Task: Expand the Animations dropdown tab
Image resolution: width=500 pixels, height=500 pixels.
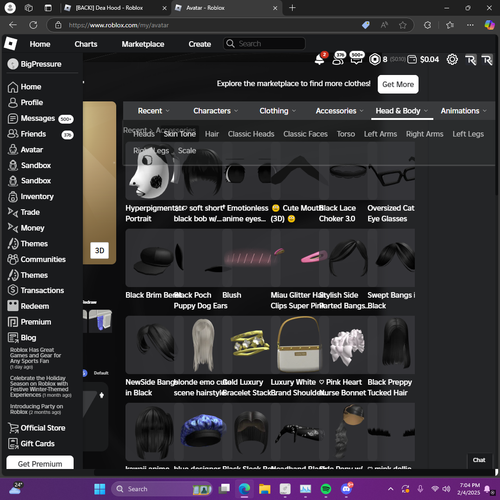Action: click(463, 111)
